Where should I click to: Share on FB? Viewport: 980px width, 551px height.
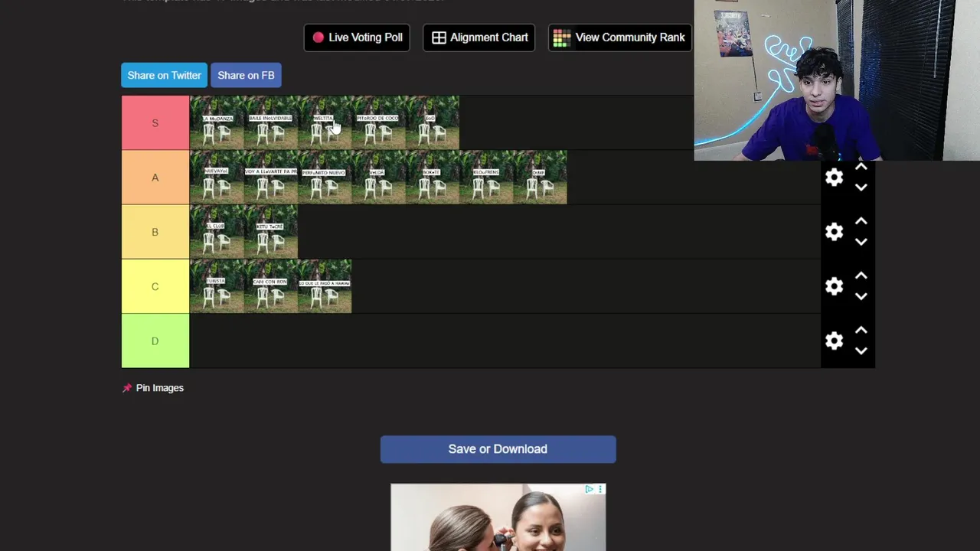coord(246,75)
